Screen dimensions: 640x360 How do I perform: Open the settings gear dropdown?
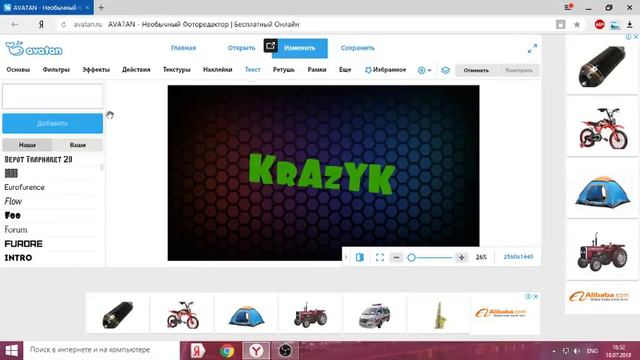[424, 70]
